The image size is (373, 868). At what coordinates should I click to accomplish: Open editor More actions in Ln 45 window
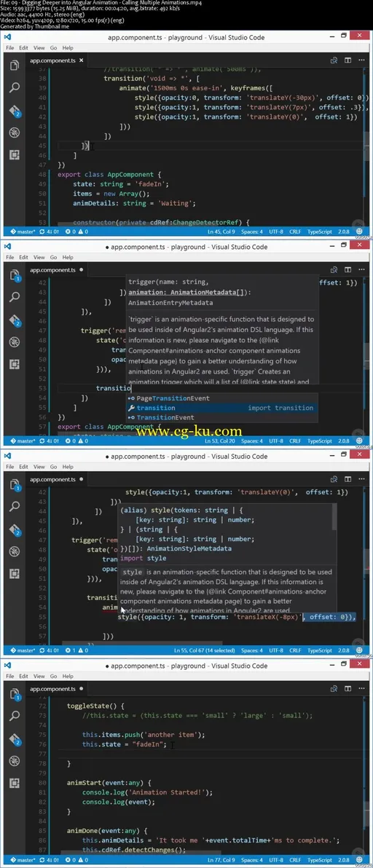click(362, 60)
